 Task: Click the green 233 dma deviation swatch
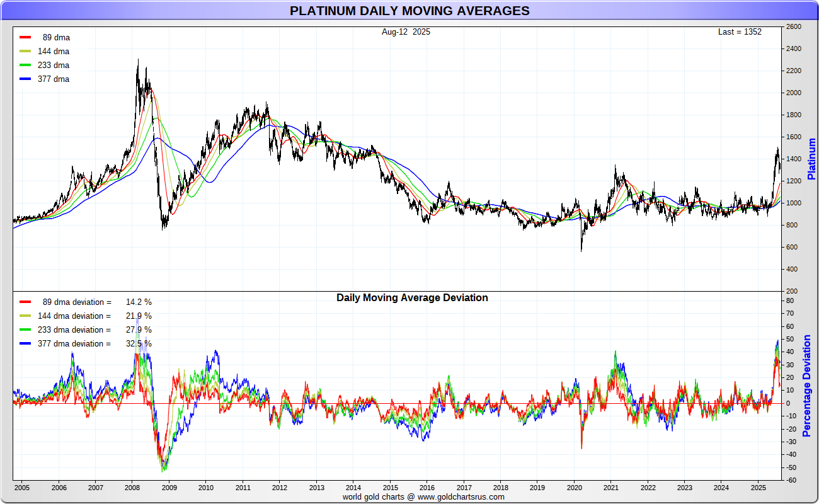25,329
